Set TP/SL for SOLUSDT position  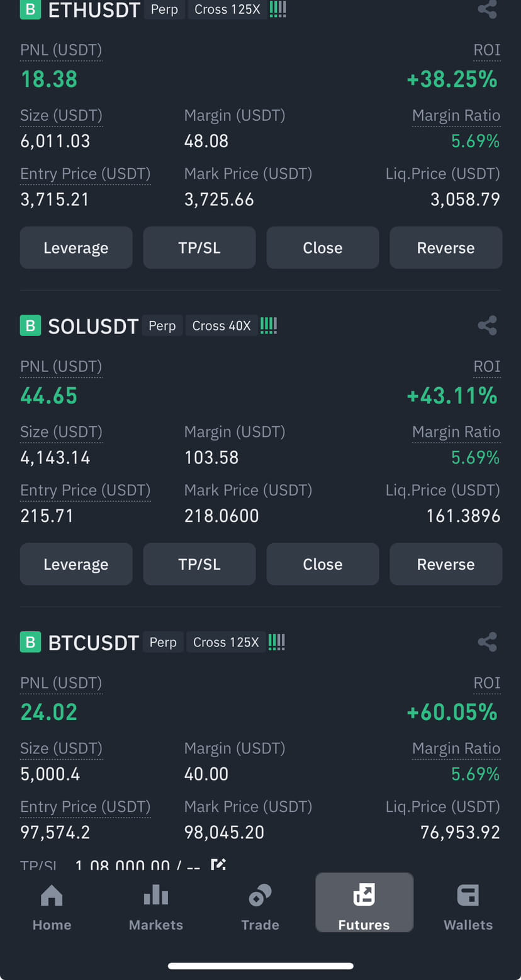coord(199,565)
